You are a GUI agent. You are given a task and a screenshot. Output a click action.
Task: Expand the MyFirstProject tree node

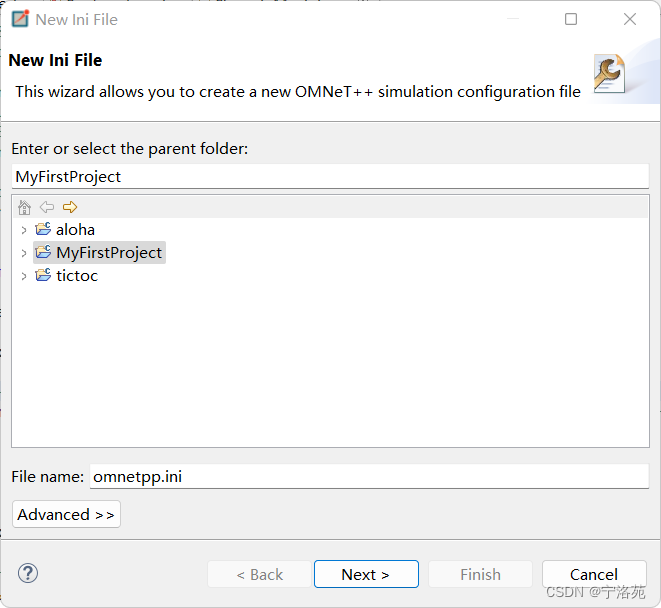(24, 253)
